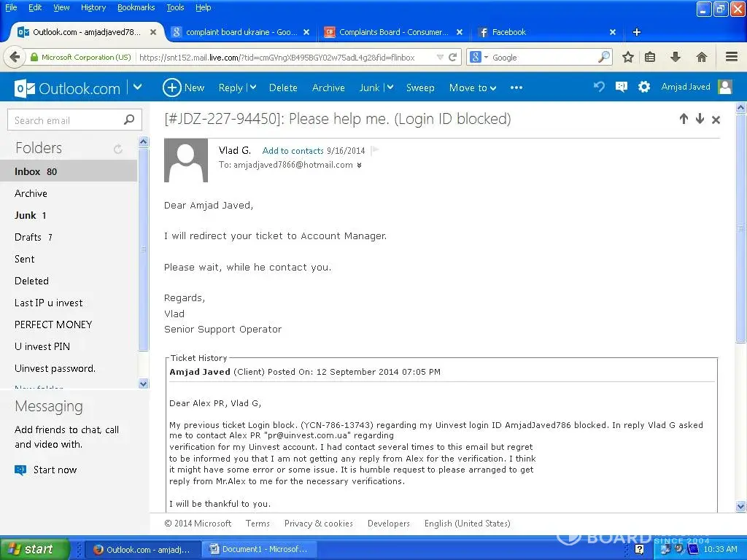Click the Windows Start button
The width and height of the screenshot is (747, 560).
pyautogui.click(x=35, y=549)
